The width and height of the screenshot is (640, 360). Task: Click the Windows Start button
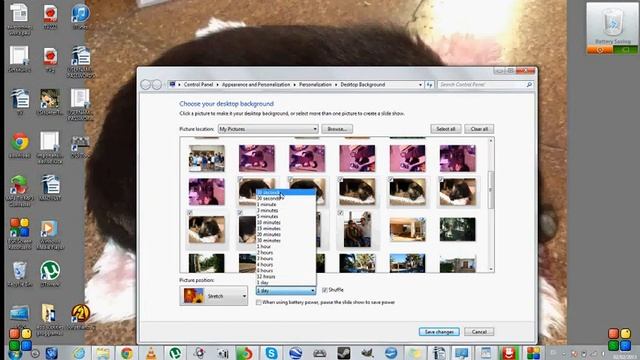tap(15, 354)
